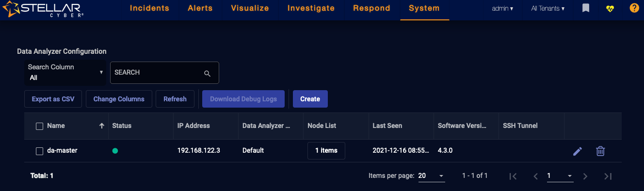Click the search magnifier icon

(x=208, y=73)
